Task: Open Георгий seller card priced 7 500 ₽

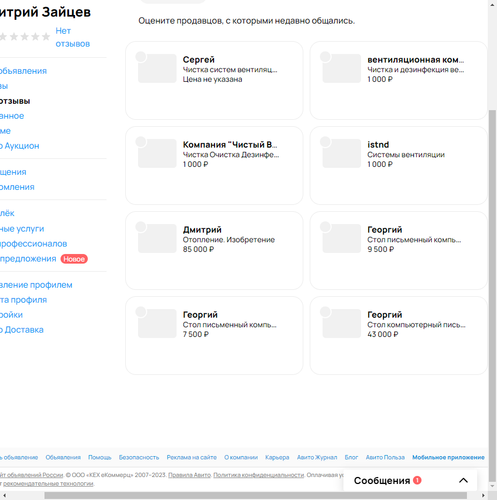Action: 214,336
